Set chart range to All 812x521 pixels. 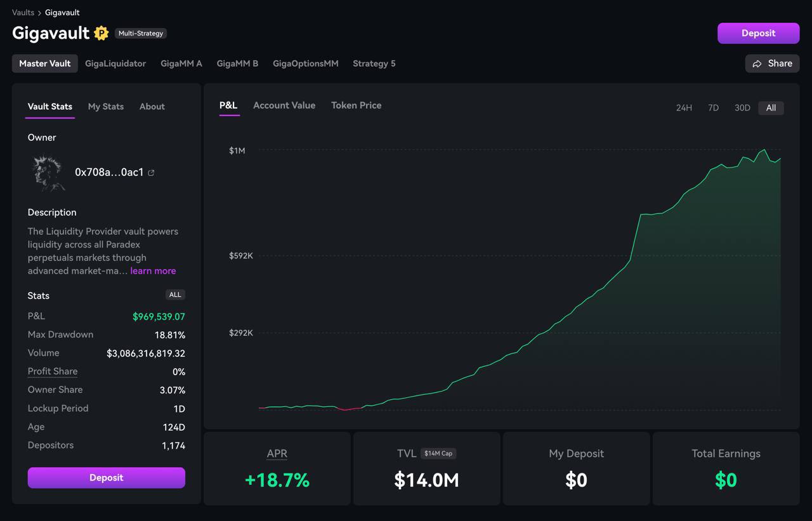point(771,108)
